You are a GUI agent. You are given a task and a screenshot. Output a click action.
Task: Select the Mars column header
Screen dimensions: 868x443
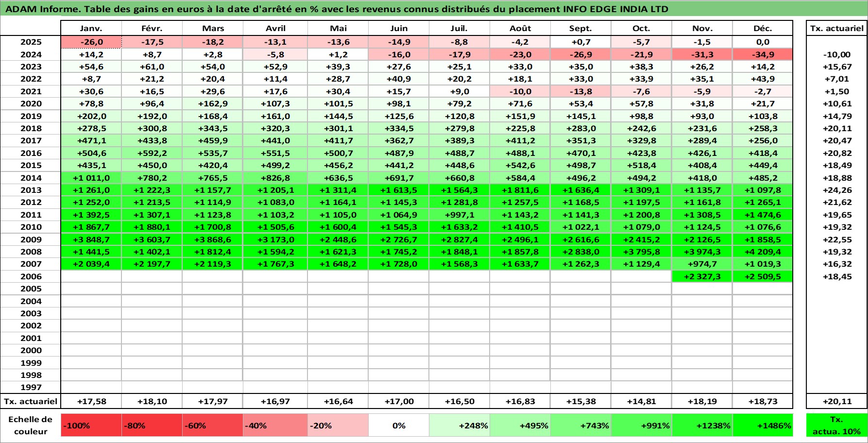213,28
